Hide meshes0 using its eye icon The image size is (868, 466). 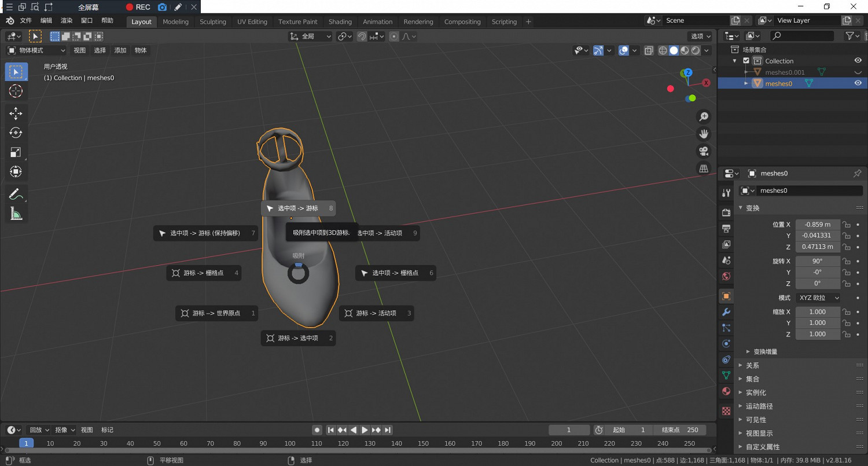tap(858, 83)
